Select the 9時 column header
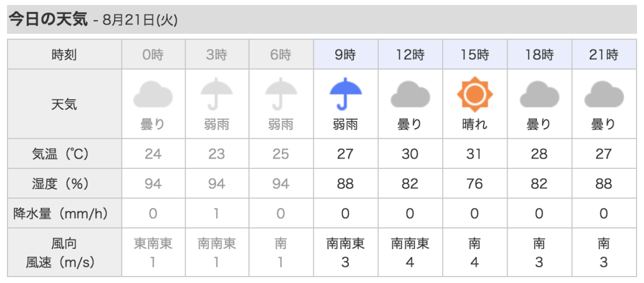644x283 pixels. (x=346, y=55)
